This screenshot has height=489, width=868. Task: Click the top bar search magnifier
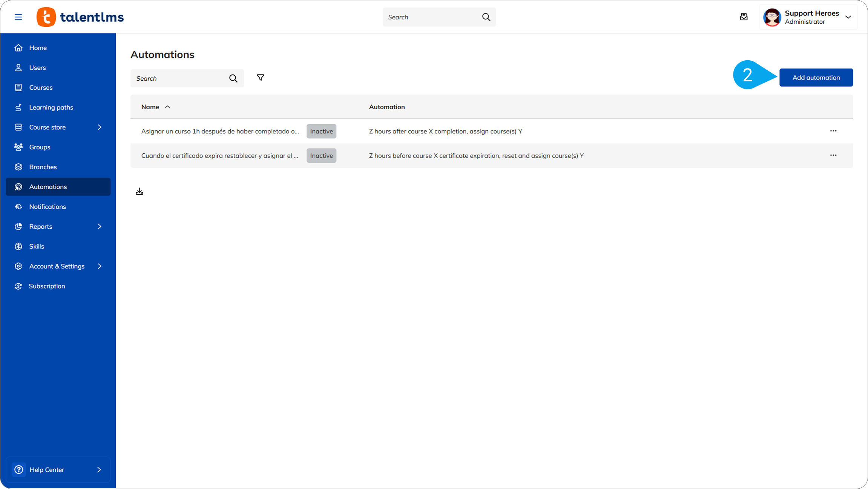tap(486, 17)
